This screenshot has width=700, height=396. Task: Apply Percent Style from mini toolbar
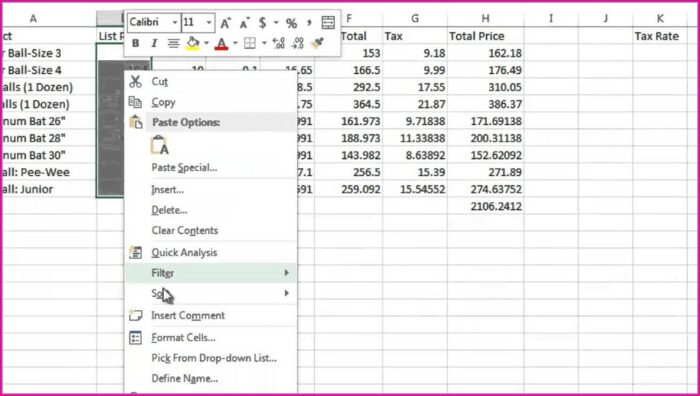(291, 23)
